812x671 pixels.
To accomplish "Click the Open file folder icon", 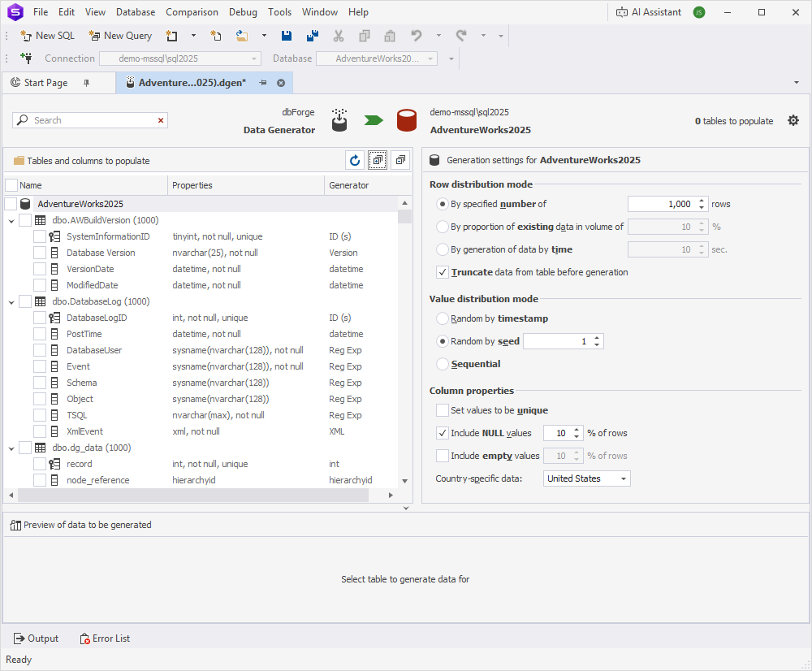I will click(242, 36).
